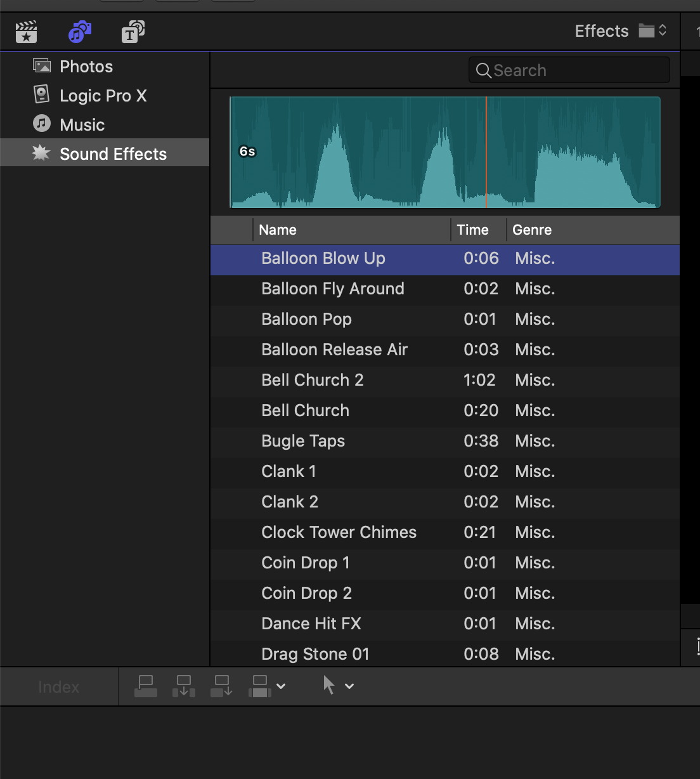Image resolution: width=700 pixels, height=779 pixels.
Task: Open the tools chevron dropdown
Action: click(x=349, y=686)
